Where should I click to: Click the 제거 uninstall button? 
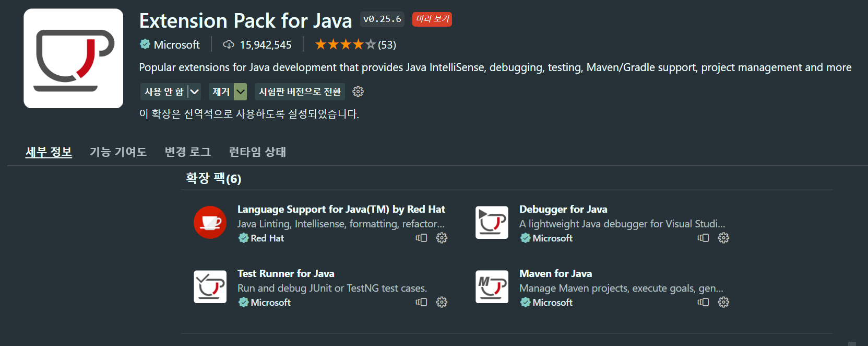[221, 91]
